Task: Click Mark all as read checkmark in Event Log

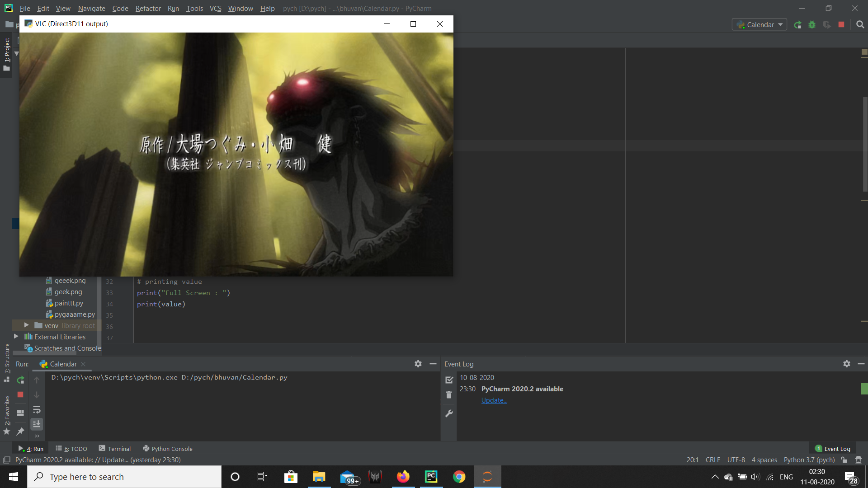Action: 449,380
